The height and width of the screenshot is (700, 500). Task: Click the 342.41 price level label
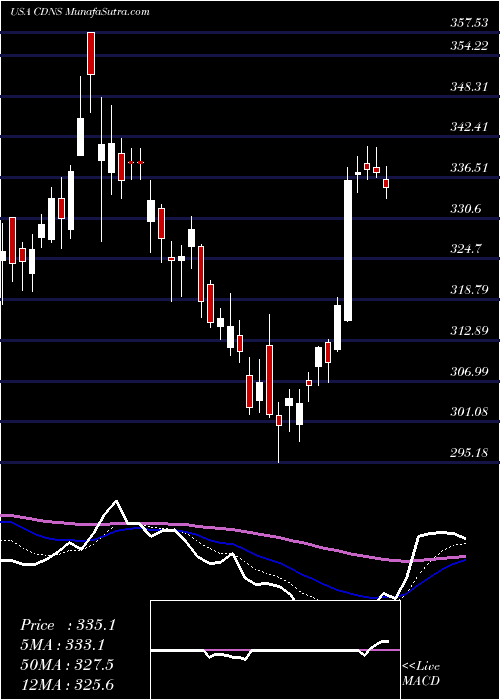pos(468,127)
